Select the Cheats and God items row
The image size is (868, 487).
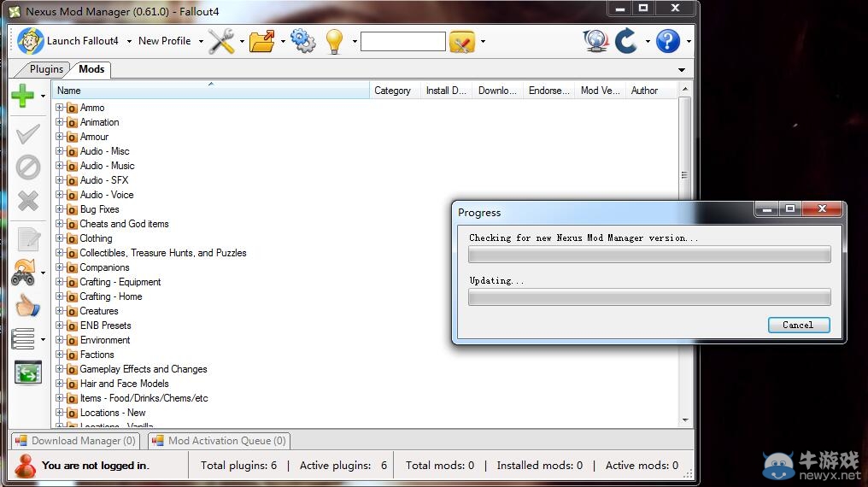[x=124, y=224]
